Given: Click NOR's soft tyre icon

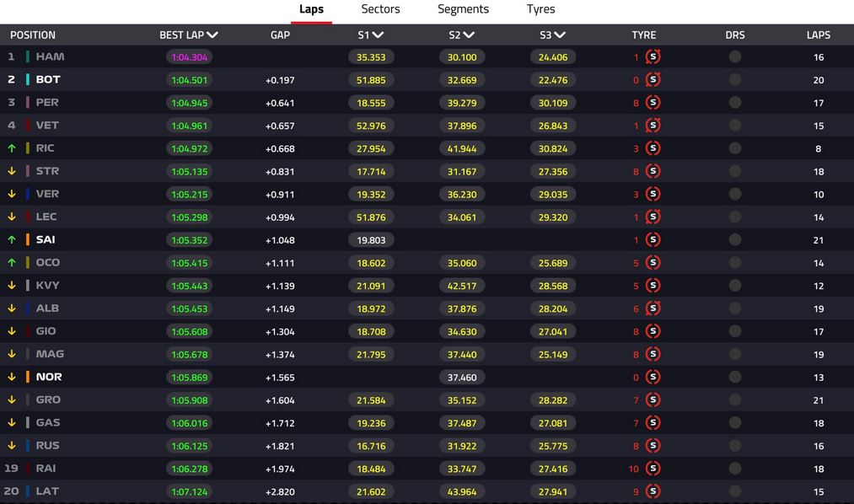Looking at the screenshot, I should (x=653, y=377).
